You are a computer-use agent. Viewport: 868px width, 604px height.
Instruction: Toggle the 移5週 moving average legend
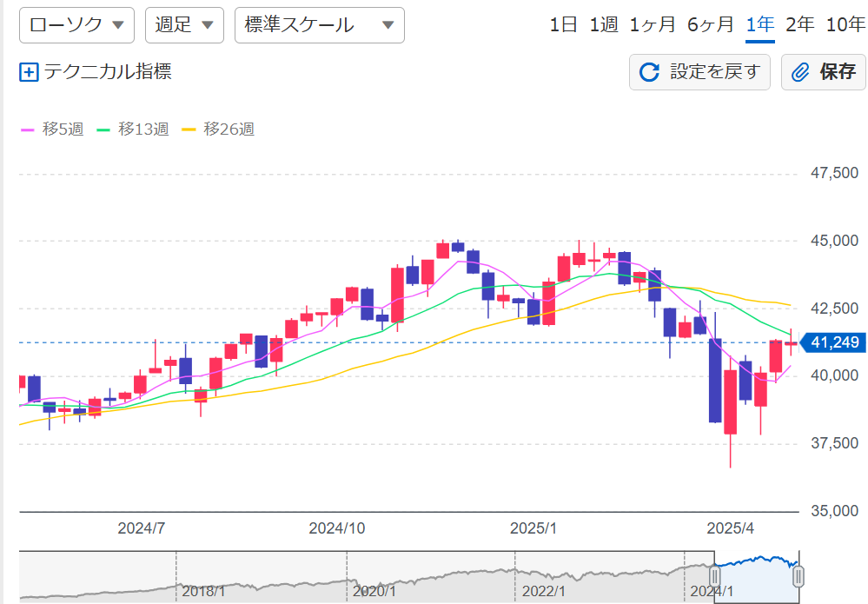pos(52,129)
